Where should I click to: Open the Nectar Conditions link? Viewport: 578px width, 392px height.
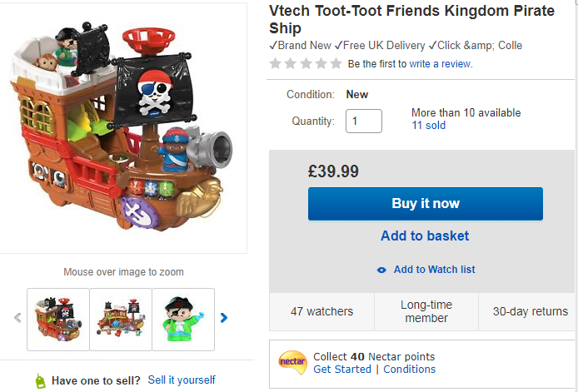[409, 369]
